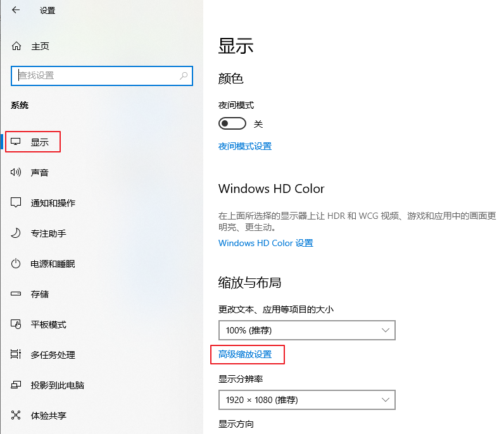Click the Find a Setting (查找设置) search box
Viewport: 504px width, 434px height.
(x=95, y=75)
